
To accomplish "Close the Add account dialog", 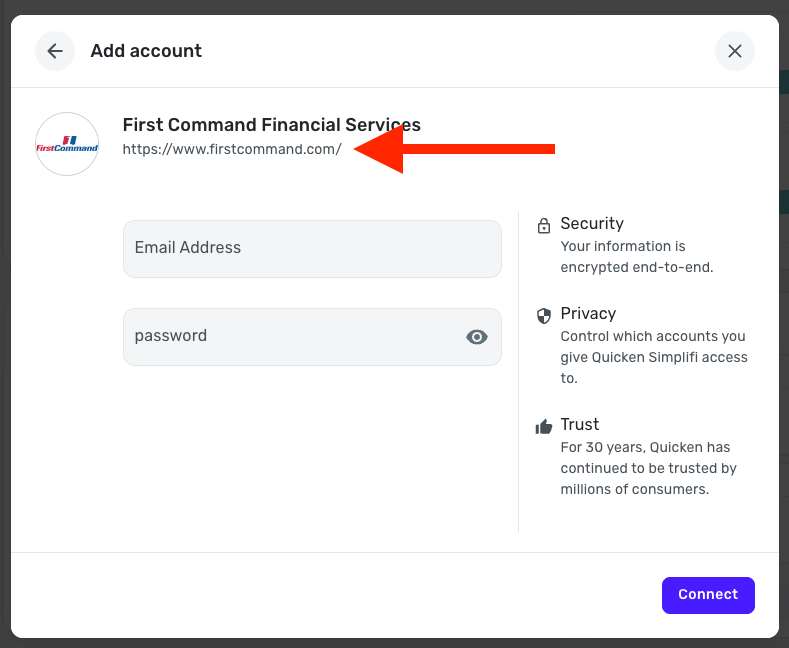I will 735,51.
